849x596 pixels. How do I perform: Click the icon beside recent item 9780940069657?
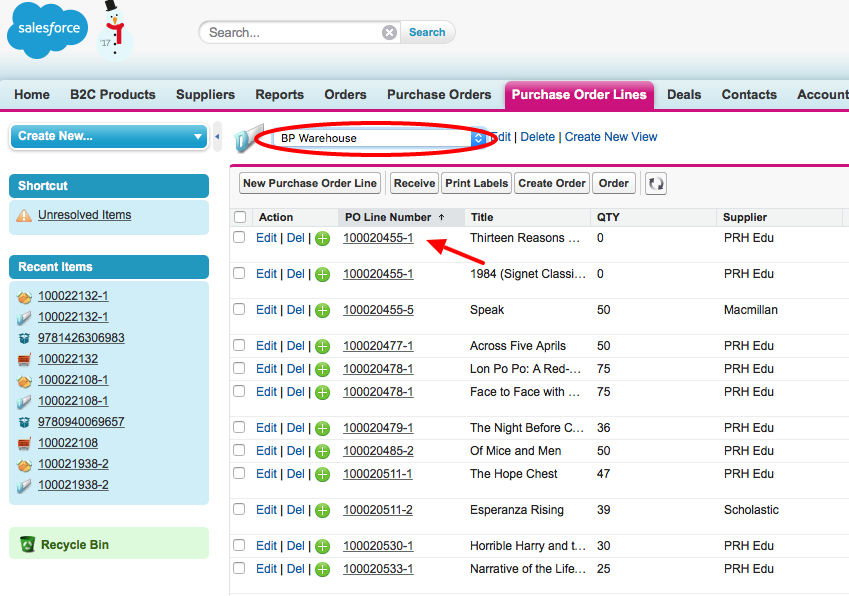(24, 423)
